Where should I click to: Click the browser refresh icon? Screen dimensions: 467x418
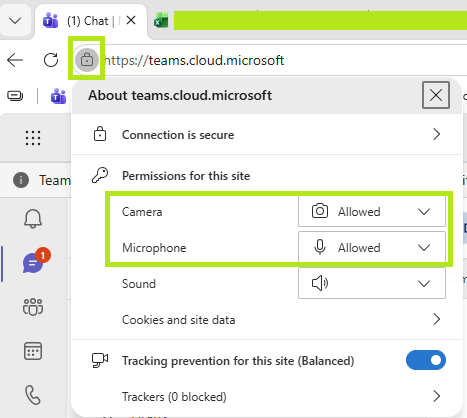51,60
